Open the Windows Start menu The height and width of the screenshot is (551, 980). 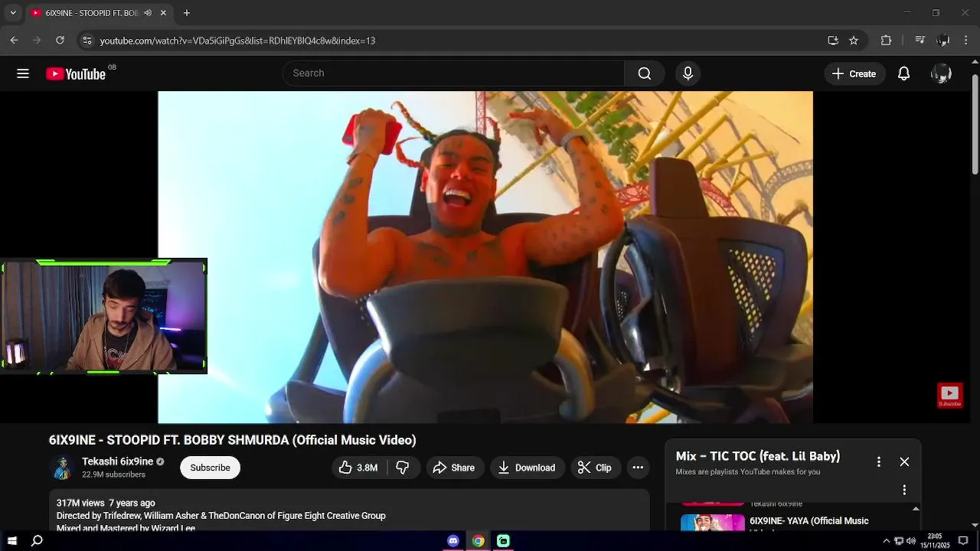[12, 541]
